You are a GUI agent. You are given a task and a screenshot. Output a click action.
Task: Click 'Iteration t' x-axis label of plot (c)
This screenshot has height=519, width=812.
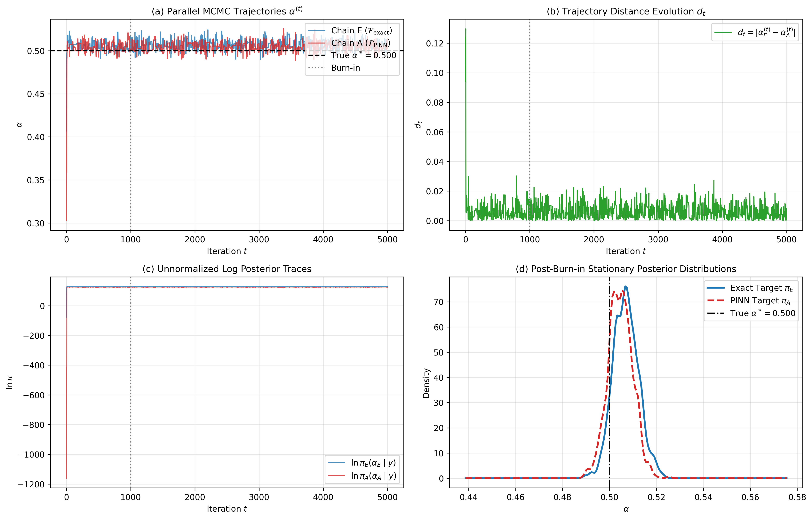point(227,508)
